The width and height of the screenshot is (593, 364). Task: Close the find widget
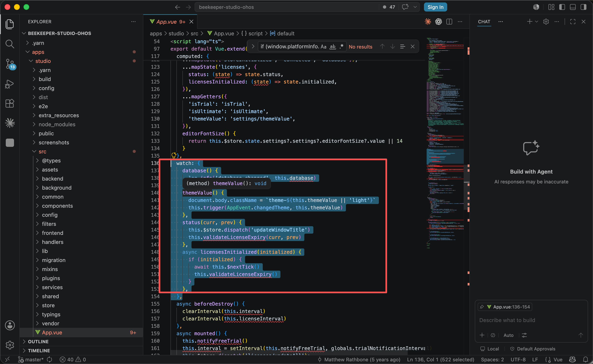pyautogui.click(x=412, y=46)
